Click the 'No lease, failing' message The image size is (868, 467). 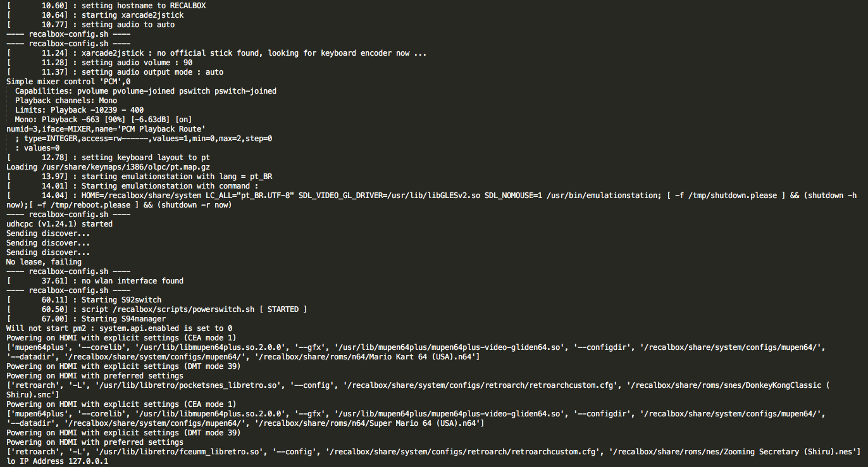click(x=44, y=262)
